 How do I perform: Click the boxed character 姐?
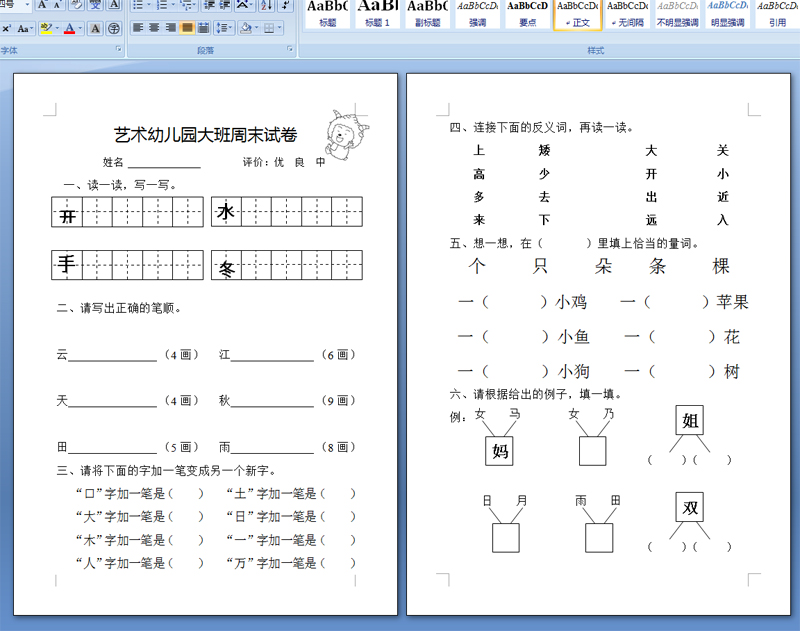690,420
